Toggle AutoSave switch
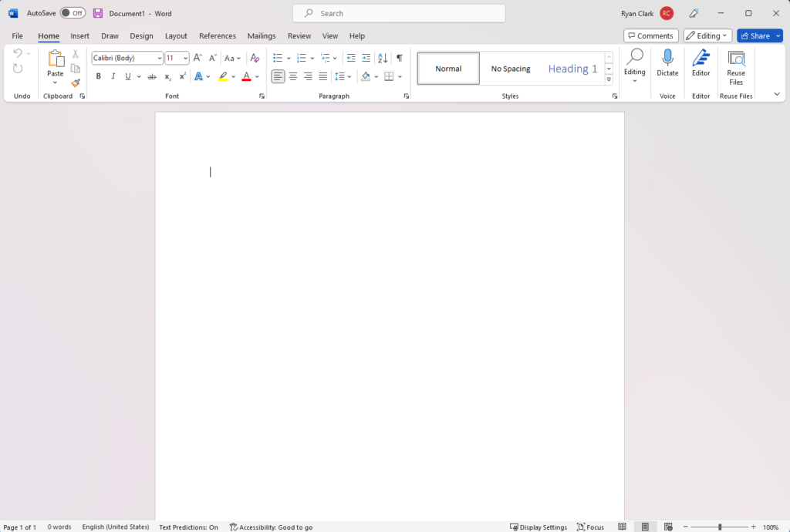This screenshot has width=790, height=532. click(73, 13)
